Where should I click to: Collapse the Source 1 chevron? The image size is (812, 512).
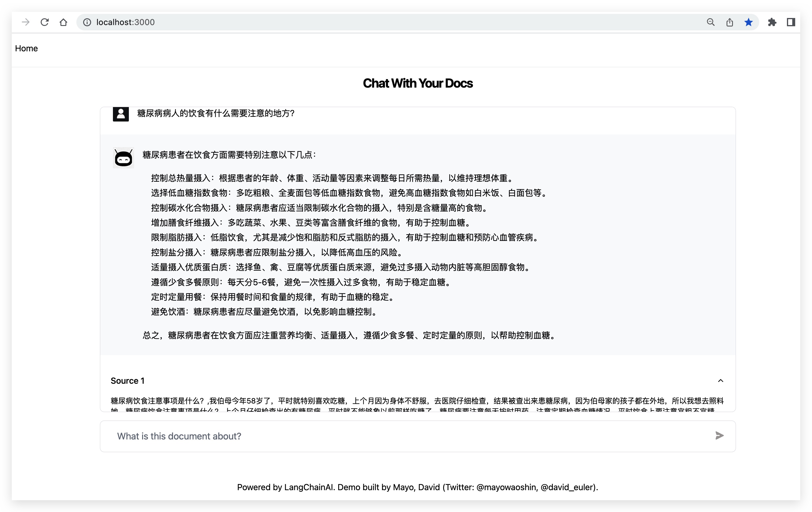(721, 381)
